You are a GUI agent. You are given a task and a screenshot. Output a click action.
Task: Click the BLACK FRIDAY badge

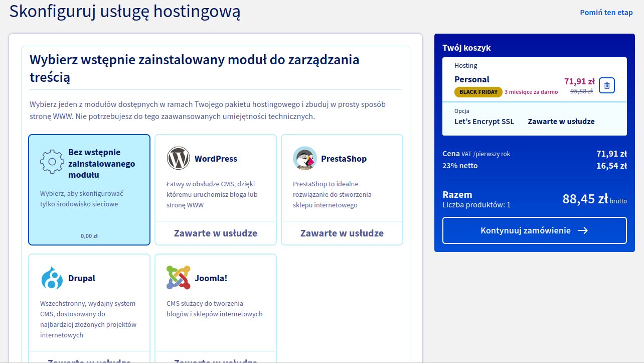pos(478,92)
